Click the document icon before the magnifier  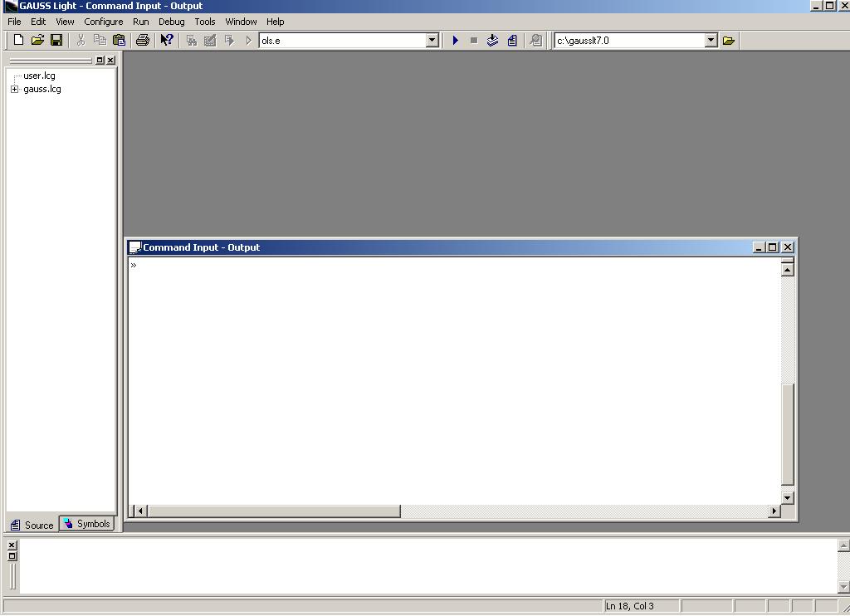(x=512, y=40)
